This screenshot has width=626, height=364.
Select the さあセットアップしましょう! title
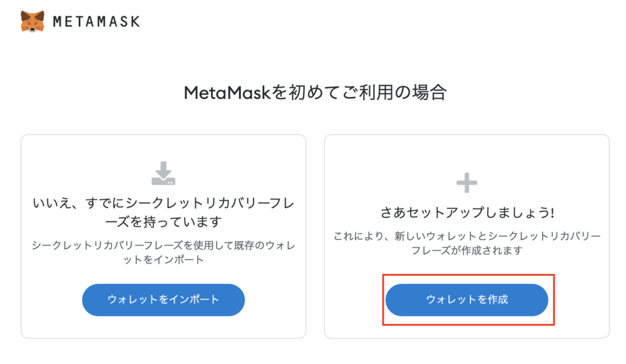point(467,213)
